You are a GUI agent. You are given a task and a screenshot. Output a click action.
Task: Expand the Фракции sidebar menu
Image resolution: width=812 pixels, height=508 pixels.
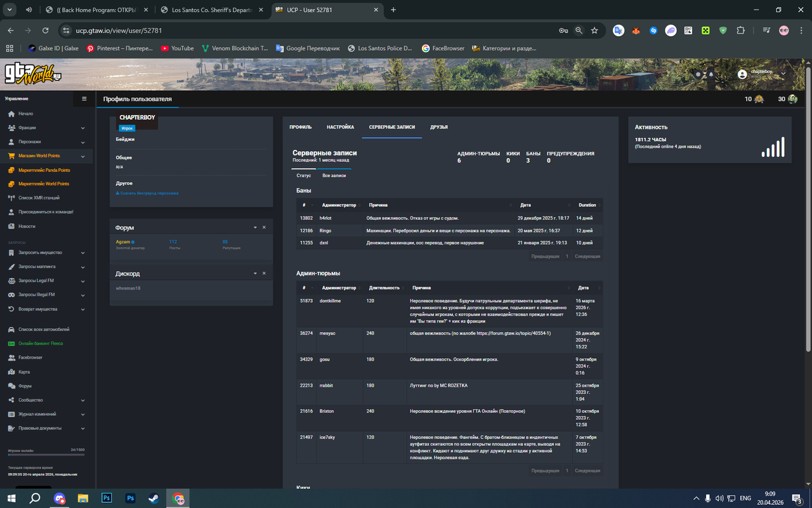click(x=83, y=128)
